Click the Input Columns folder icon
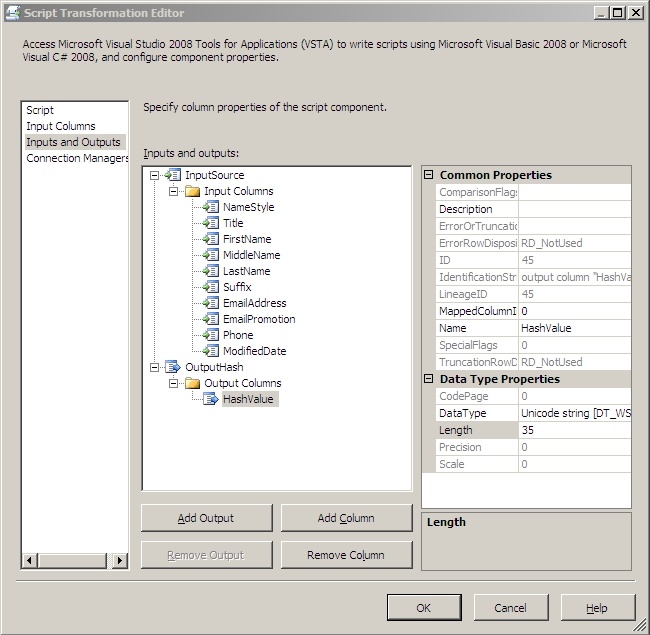 tap(192, 191)
